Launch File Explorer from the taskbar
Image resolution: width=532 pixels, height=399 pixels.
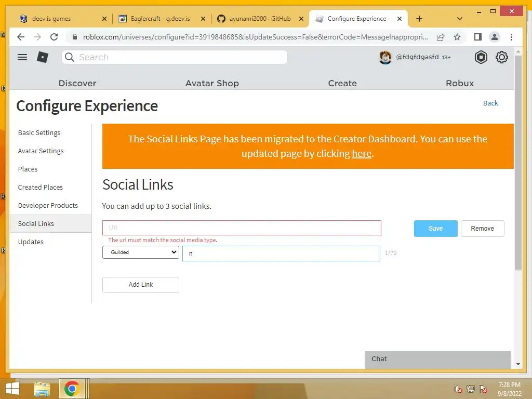[x=42, y=389]
